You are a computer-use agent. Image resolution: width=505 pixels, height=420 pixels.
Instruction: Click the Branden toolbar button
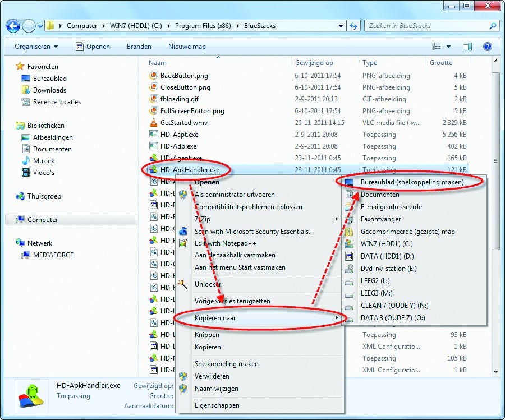(x=139, y=47)
